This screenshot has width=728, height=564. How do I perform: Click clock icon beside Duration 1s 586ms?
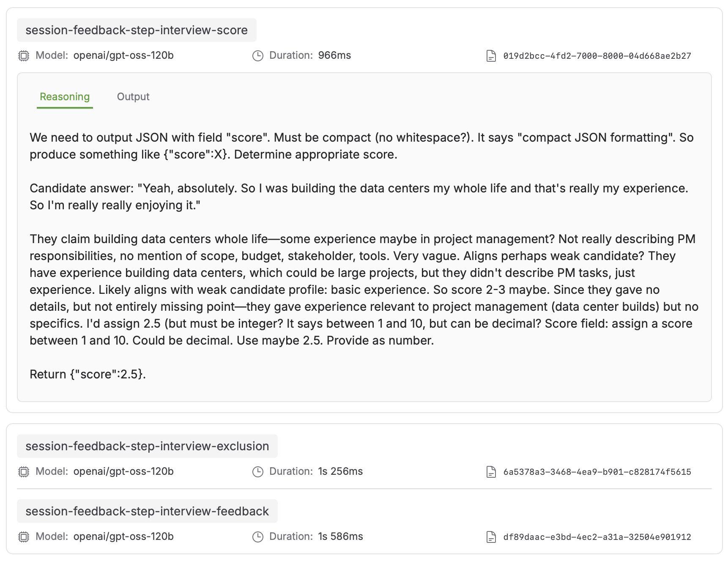(x=258, y=537)
